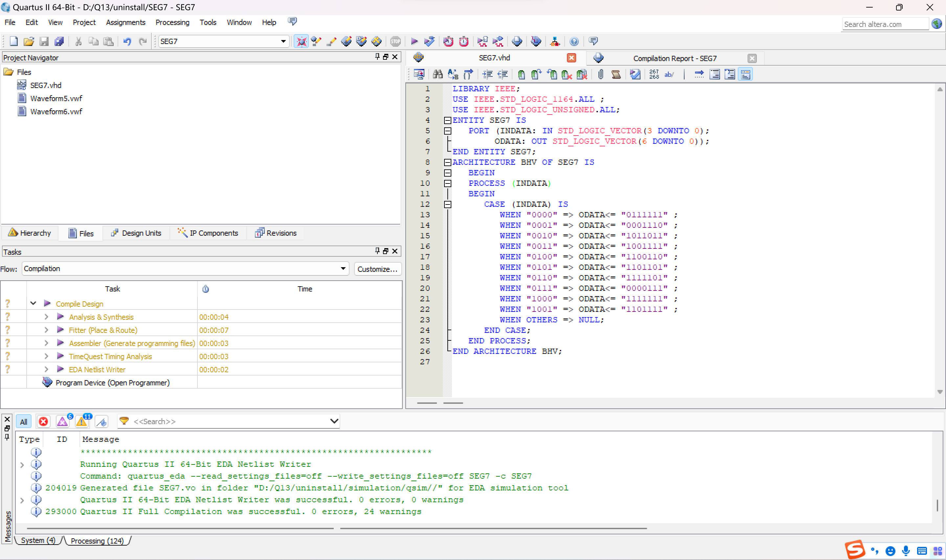Toggle the All messages filter button
The width and height of the screenshot is (946, 560).
coord(23,421)
